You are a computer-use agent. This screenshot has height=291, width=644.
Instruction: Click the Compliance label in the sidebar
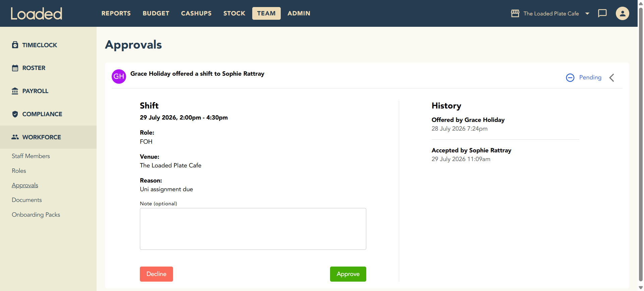pos(42,114)
